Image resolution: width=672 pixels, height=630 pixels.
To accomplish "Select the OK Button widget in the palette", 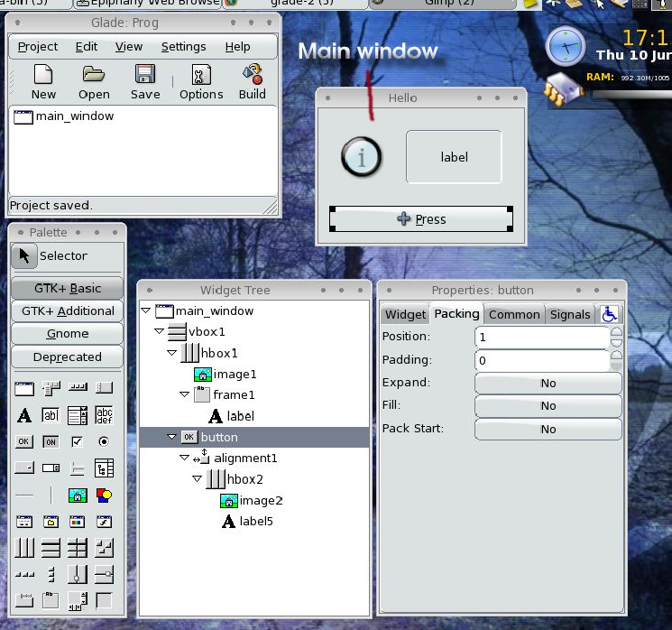I will pos(24,441).
